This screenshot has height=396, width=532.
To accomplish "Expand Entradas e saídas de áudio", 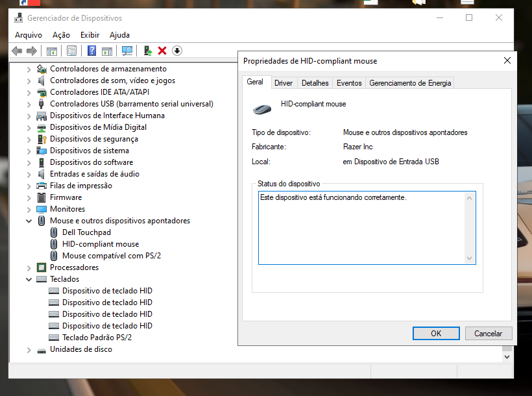I will (29, 175).
